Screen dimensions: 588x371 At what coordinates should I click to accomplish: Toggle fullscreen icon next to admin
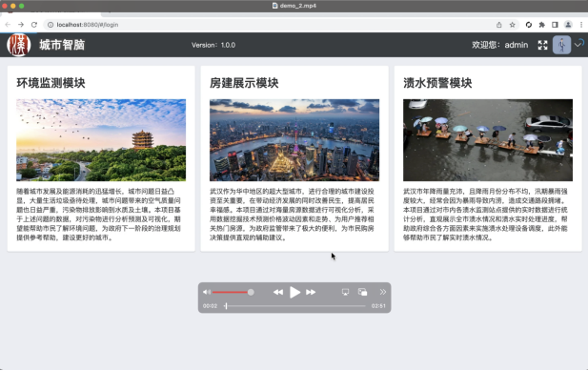(x=542, y=45)
